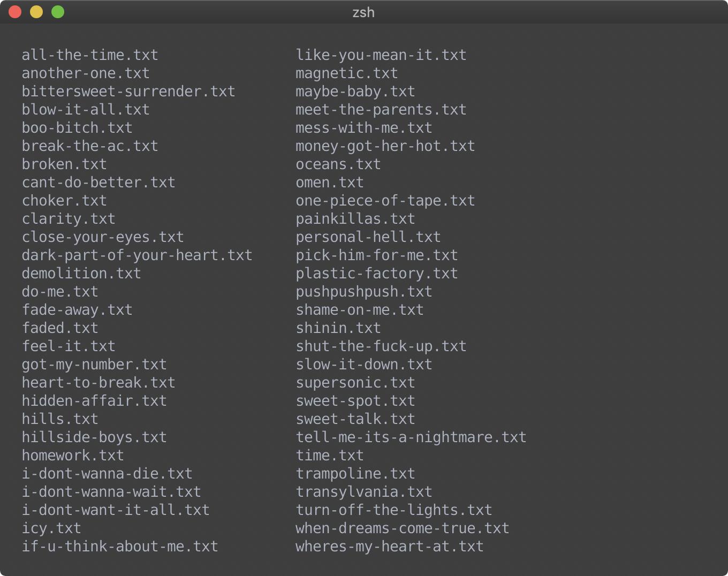The image size is (728, 576).
Task: Click the supersonic.txt filename
Action: point(355,383)
